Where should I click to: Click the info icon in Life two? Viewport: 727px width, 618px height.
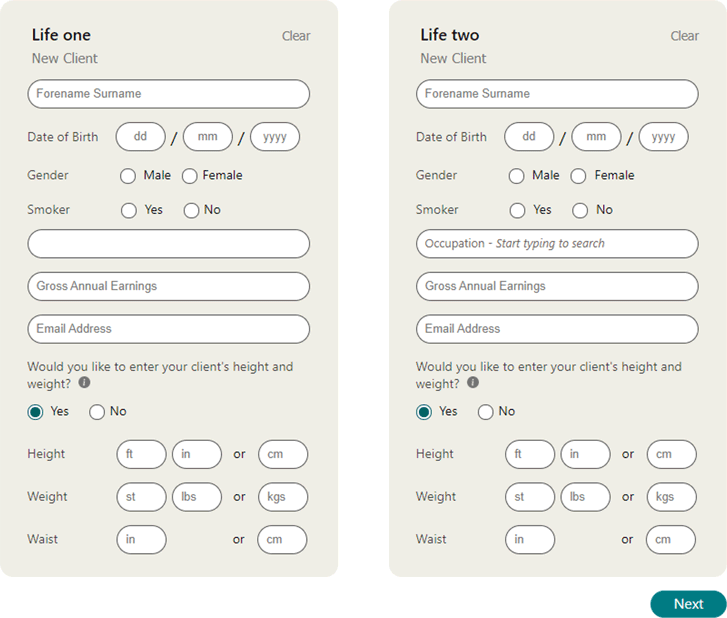tap(472, 382)
